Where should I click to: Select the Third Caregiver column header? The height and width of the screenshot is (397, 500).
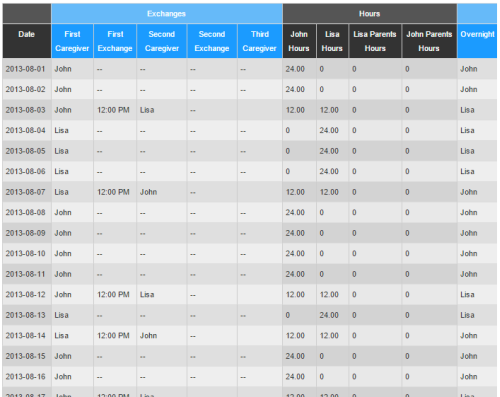260,41
